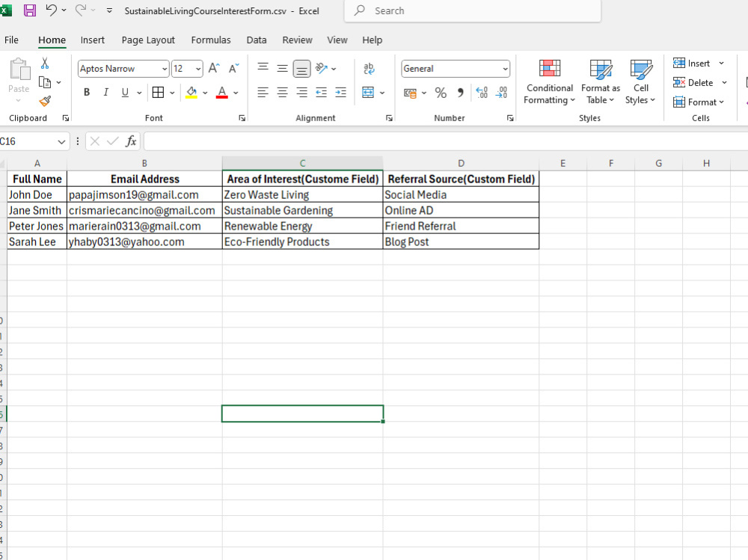The width and height of the screenshot is (748, 560).
Task: Click the Paste clipboard icon
Action: coord(19,70)
